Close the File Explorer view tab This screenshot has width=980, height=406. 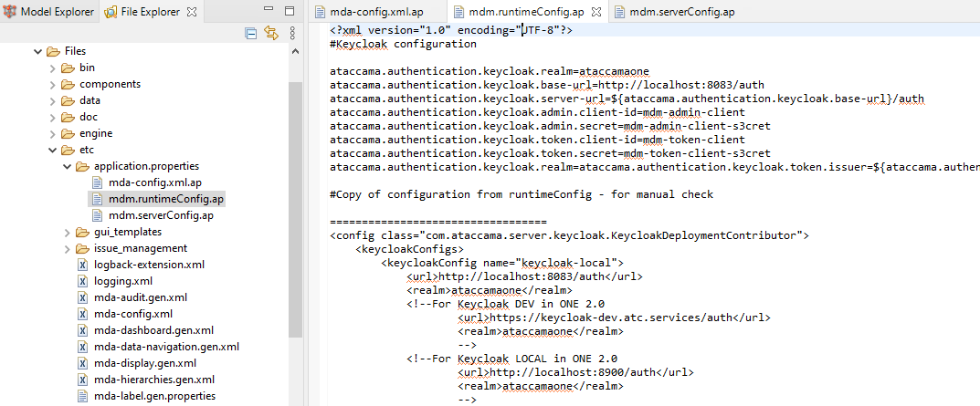click(192, 13)
